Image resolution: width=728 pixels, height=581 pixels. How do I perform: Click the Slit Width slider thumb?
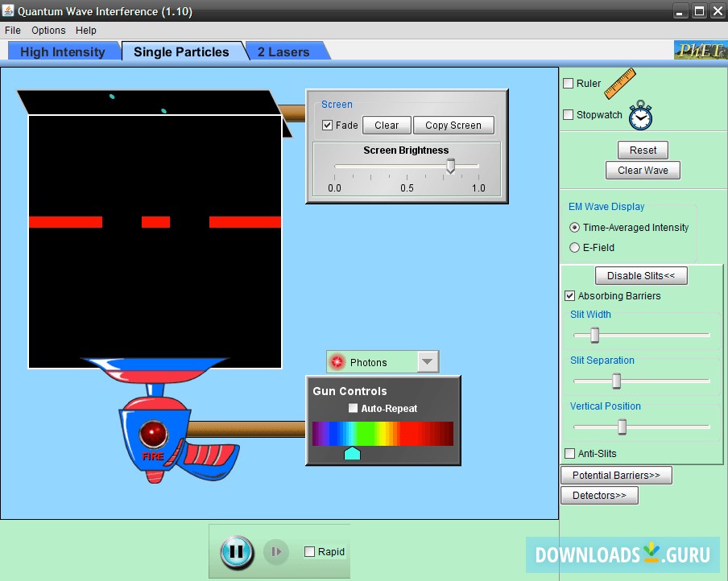pyautogui.click(x=595, y=335)
